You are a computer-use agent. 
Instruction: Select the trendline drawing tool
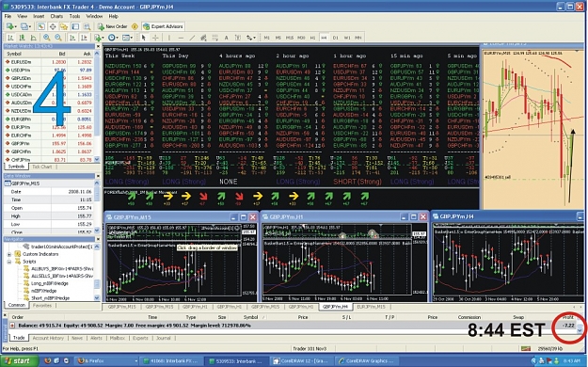(x=192, y=38)
